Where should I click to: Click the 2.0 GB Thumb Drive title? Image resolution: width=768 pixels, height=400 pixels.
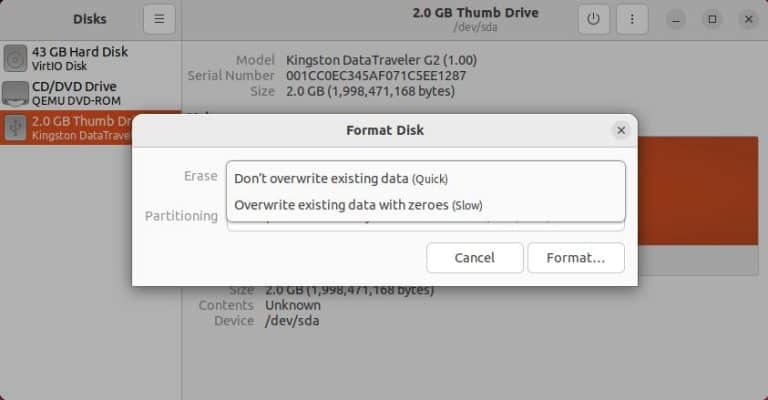[x=475, y=13]
